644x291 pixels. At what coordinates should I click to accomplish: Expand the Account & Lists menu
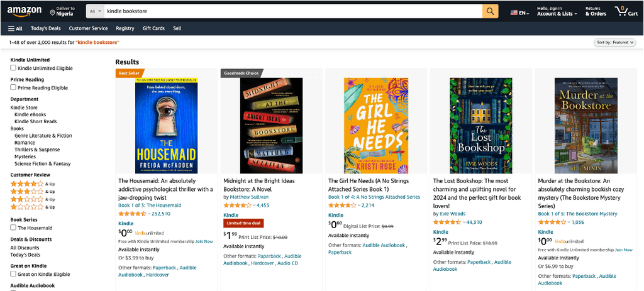click(557, 11)
